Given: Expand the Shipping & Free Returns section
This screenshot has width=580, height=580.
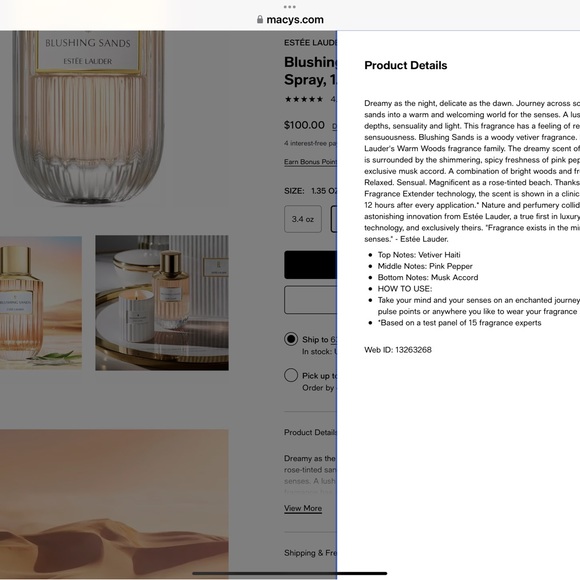Looking at the screenshot, I should 310,553.
